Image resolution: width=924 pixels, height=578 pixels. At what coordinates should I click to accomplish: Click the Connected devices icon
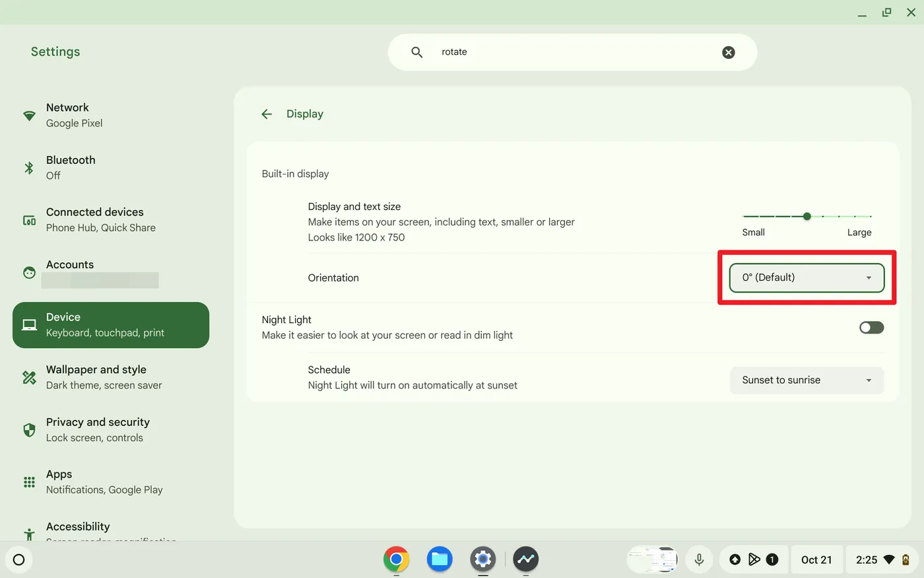(x=29, y=220)
